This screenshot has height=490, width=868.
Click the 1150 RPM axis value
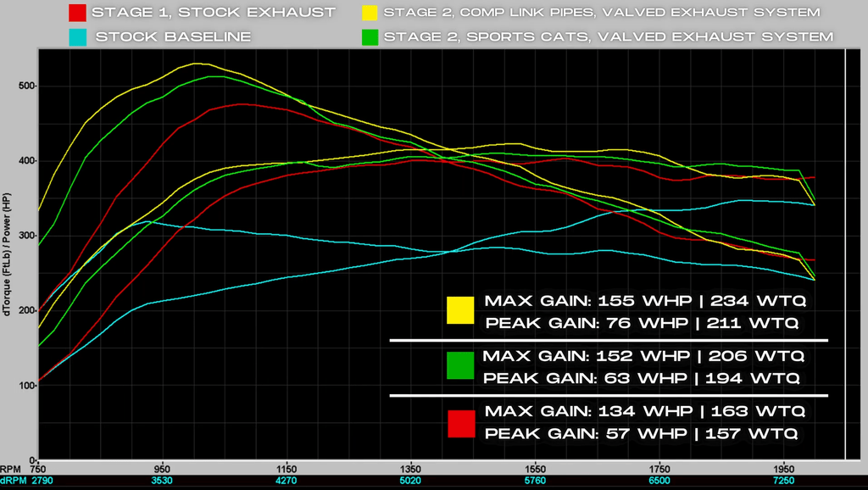tap(287, 470)
